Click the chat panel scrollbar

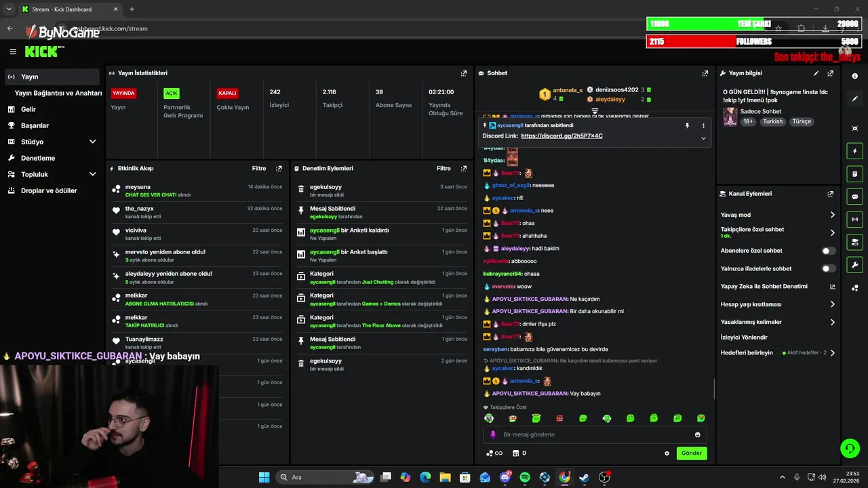click(x=714, y=389)
